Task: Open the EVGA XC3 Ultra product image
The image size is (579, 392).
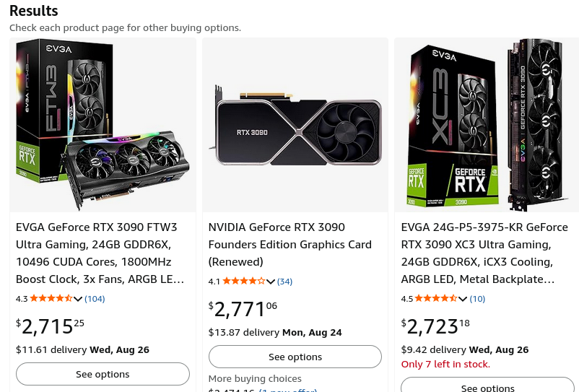Action: click(x=487, y=125)
